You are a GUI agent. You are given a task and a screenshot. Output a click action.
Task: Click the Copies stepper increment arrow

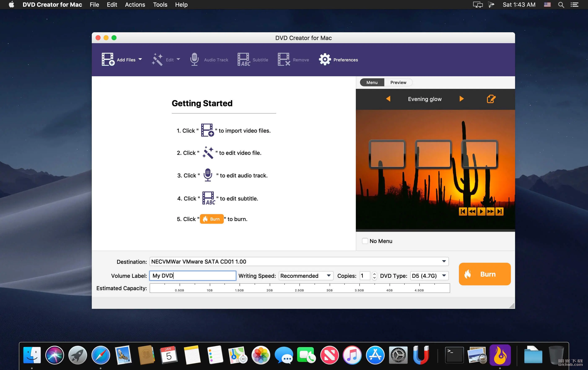pyautogui.click(x=374, y=274)
